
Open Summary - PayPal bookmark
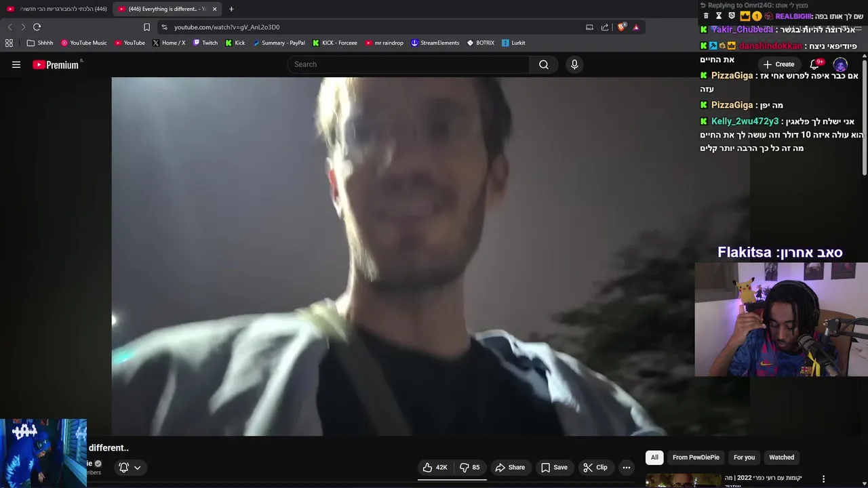tap(279, 43)
